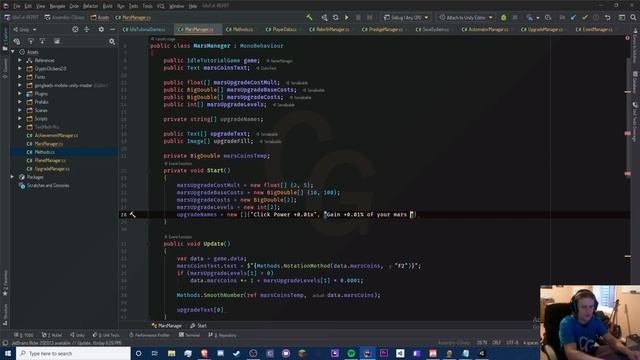The image size is (640, 360).
Task: Open the File menu
Action: pyautogui.click(x=16, y=6)
